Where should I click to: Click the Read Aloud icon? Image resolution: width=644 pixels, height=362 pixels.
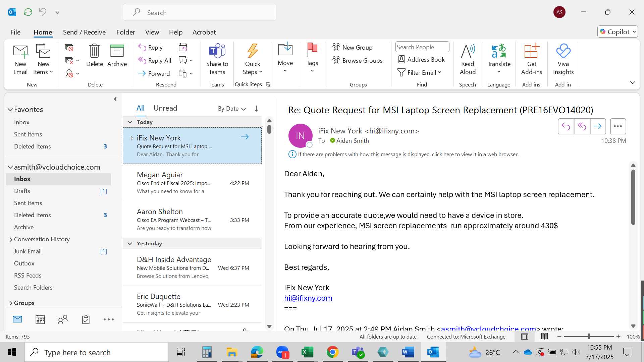coord(468,60)
